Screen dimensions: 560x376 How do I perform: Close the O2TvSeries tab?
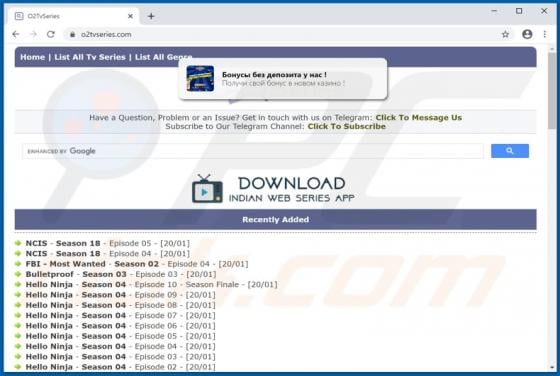coord(130,16)
